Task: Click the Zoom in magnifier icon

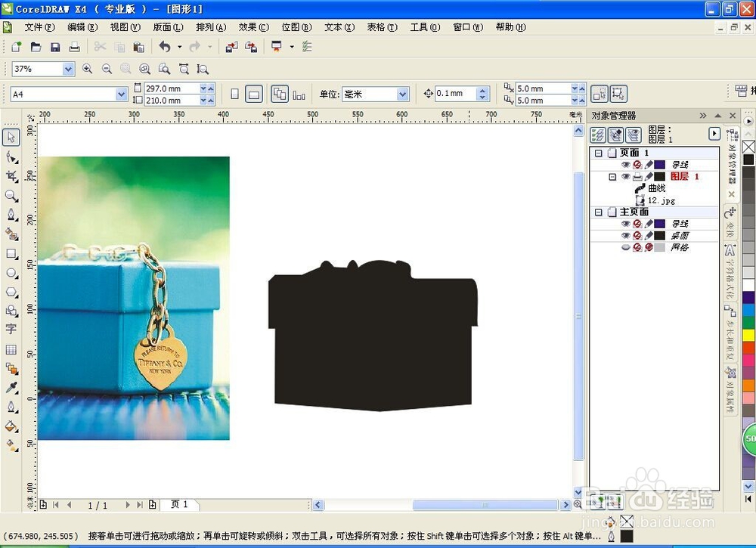Action: click(x=87, y=69)
